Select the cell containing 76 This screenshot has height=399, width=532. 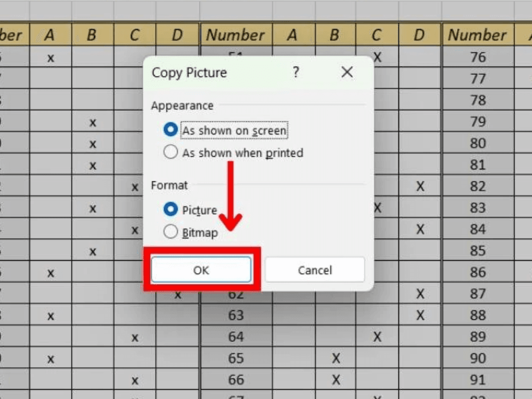pyautogui.click(x=477, y=57)
